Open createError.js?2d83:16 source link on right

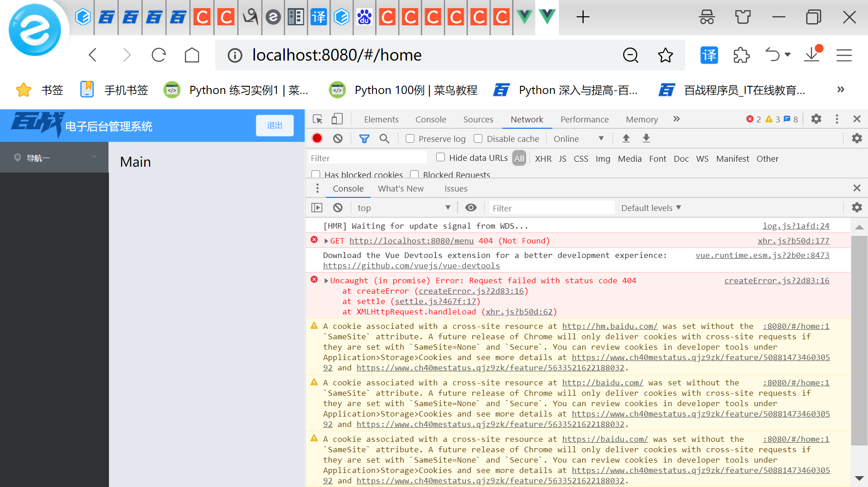(777, 281)
